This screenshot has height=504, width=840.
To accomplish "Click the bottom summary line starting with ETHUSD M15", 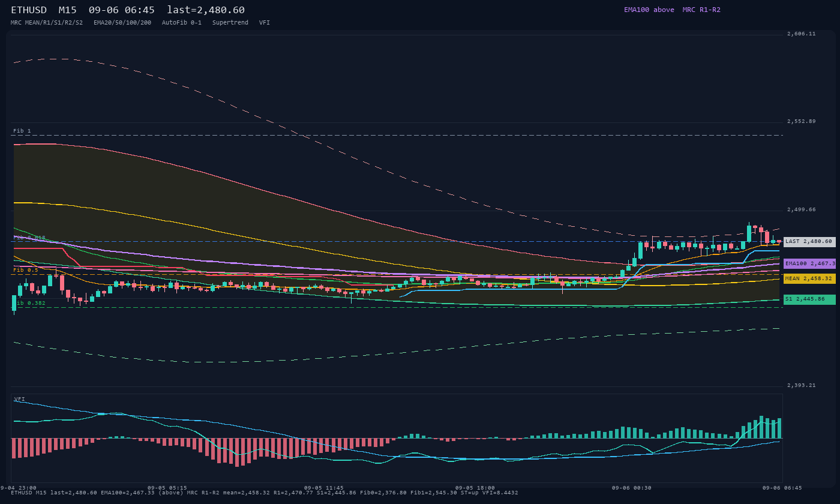I will (265, 493).
